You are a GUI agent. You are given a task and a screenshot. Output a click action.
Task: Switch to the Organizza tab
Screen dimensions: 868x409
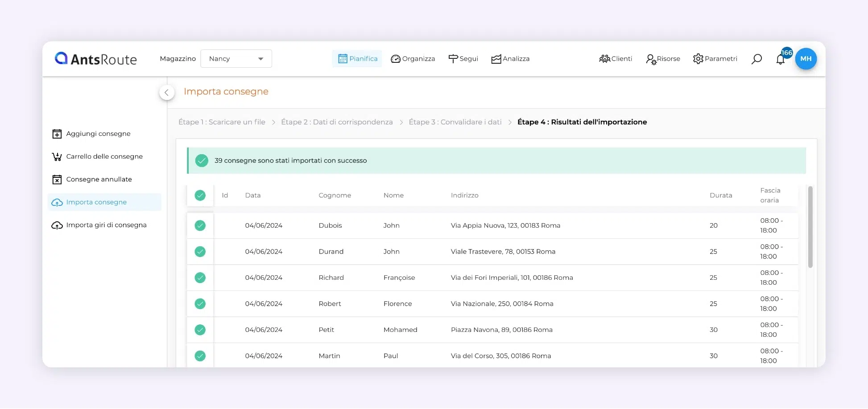[x=413, y=59]
